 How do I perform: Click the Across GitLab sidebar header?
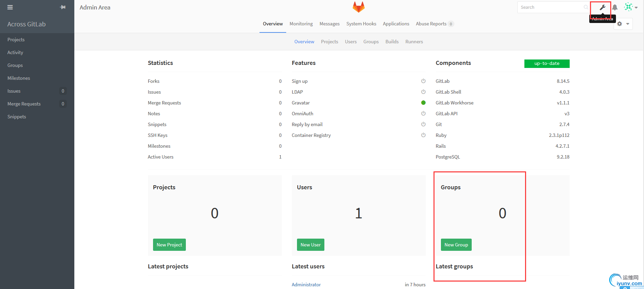pyautogui.click(x=26, y=24)
